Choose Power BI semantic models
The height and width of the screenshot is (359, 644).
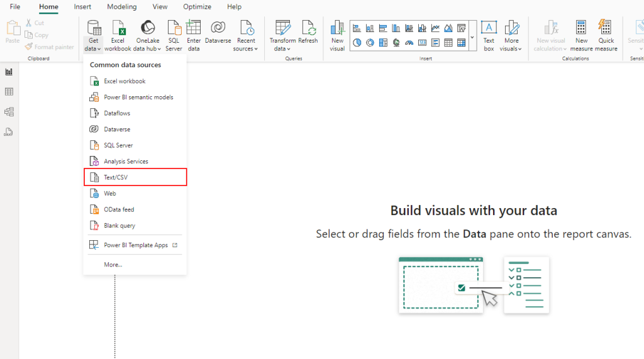135,97
